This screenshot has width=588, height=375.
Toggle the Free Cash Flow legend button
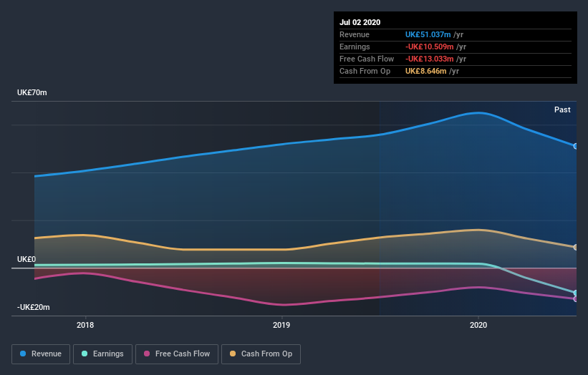(x=177, y=354)
